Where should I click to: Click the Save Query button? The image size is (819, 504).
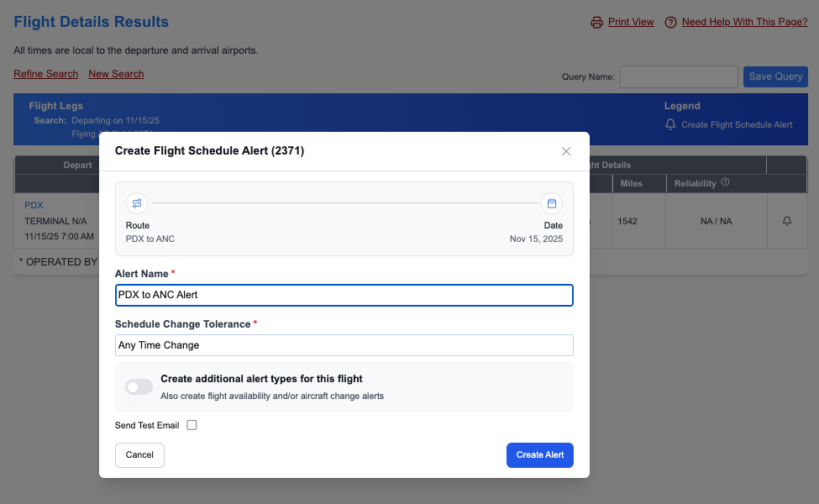pos(774,76)
